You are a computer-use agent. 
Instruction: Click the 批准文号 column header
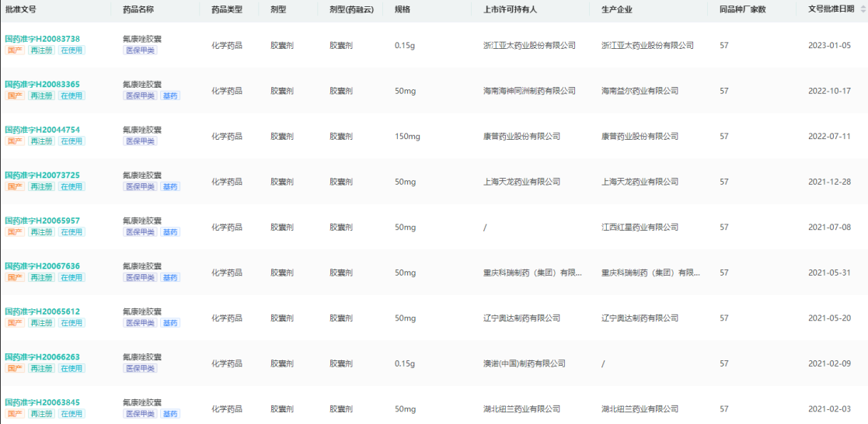pyautogui.click(x=20, y=9)
